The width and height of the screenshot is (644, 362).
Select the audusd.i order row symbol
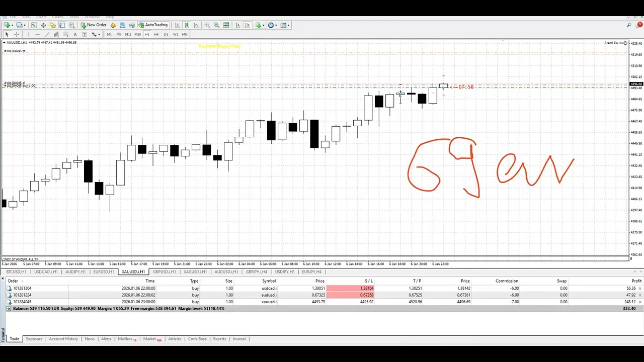point(269,295)
